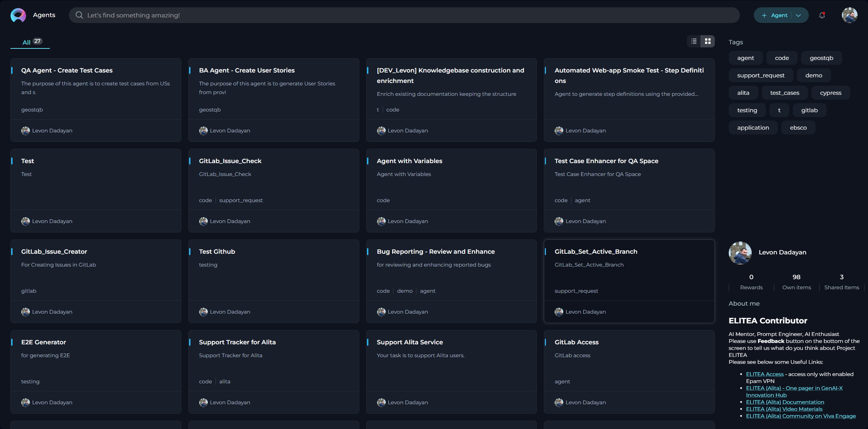This screenshot has height=429, width=868.
Task: Click Levon Dadayan name on Test card
Action: click(52, 221)
